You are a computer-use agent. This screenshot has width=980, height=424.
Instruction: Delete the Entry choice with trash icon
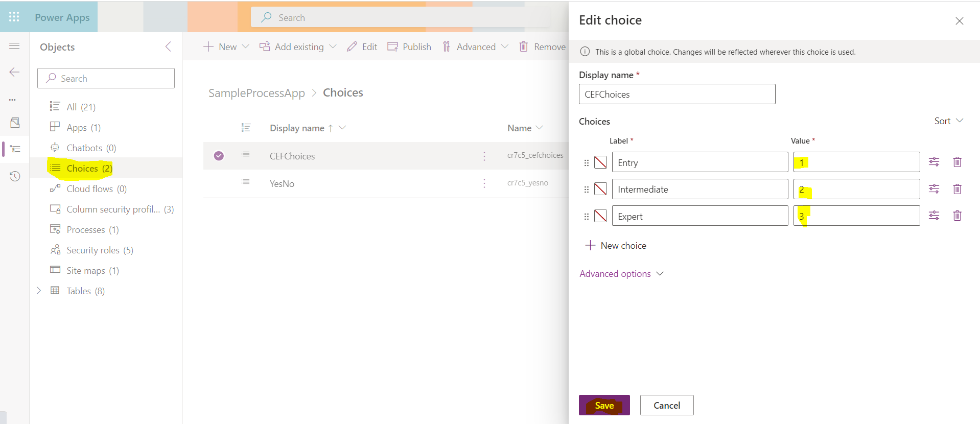click(x=957, y=162)
